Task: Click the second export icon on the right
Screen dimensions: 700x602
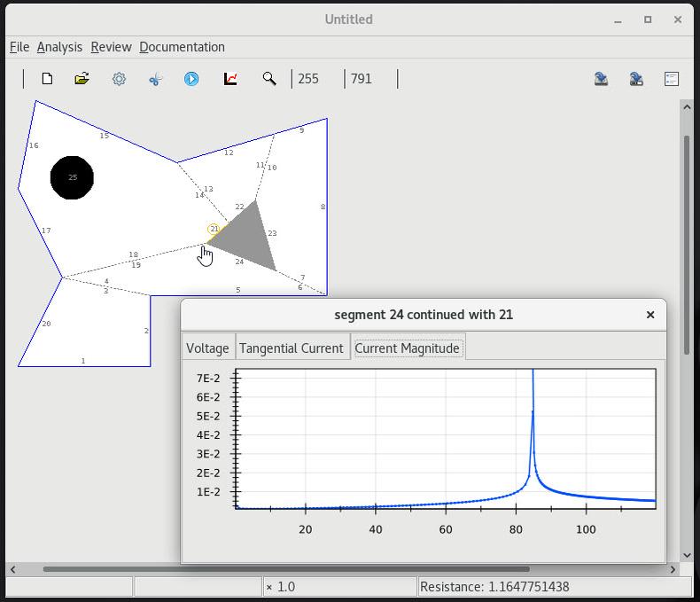Action: [636, 79]
